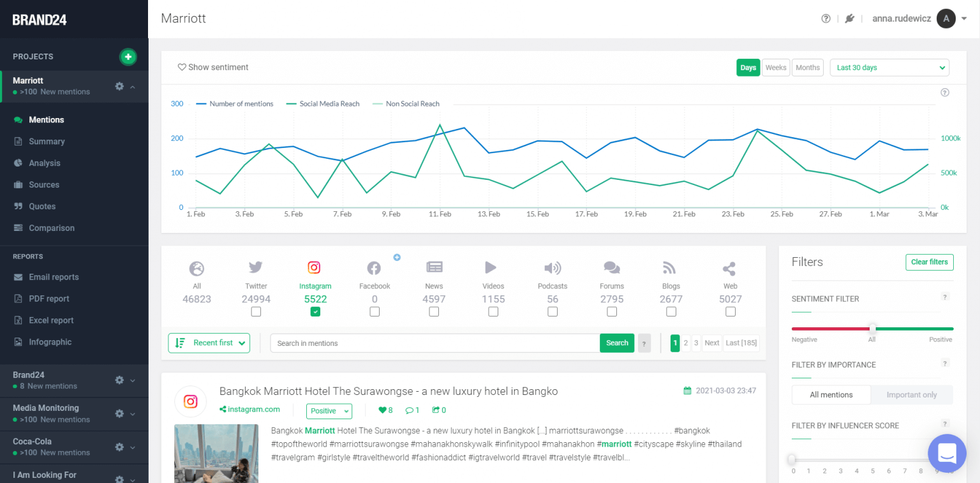The width and height of the screenshot is (980, 483).
Task: Click the green add project plus icon
Action: [128, 57]
